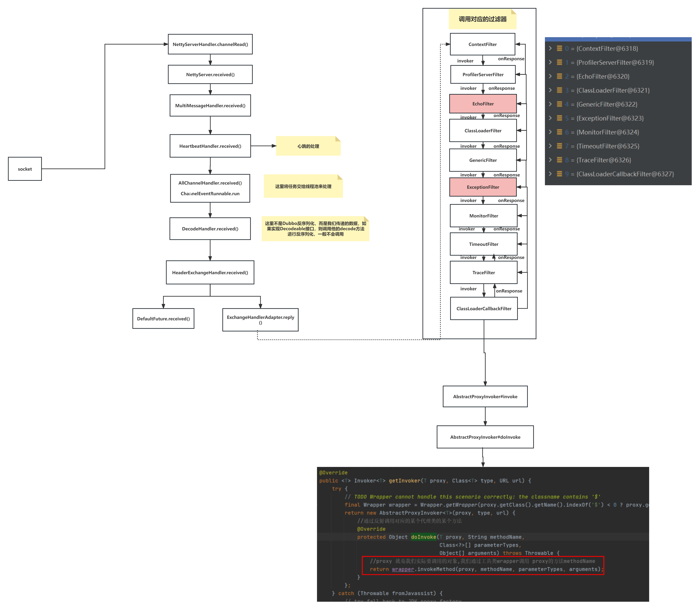This screenshot has width=700, height=610.
Task: Click the list icon beside index 4 GenericFilter
Action: coord(559,104)
